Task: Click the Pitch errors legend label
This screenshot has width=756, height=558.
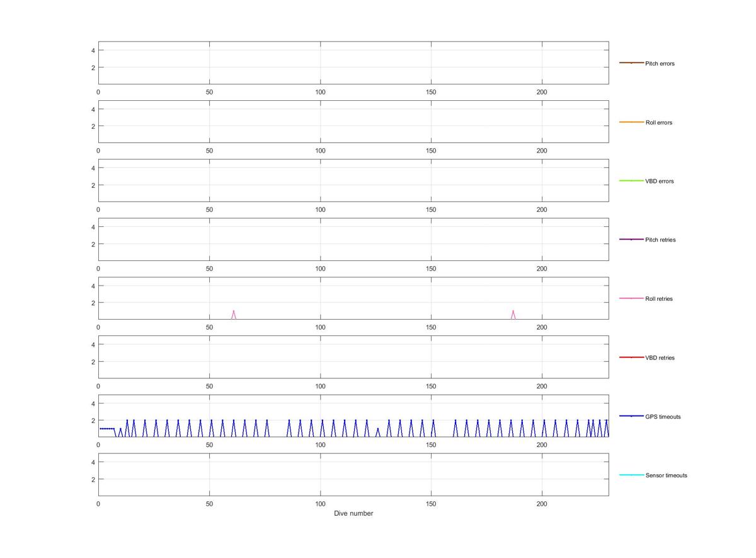Action: pyautogui.click(x=660, y=64)
